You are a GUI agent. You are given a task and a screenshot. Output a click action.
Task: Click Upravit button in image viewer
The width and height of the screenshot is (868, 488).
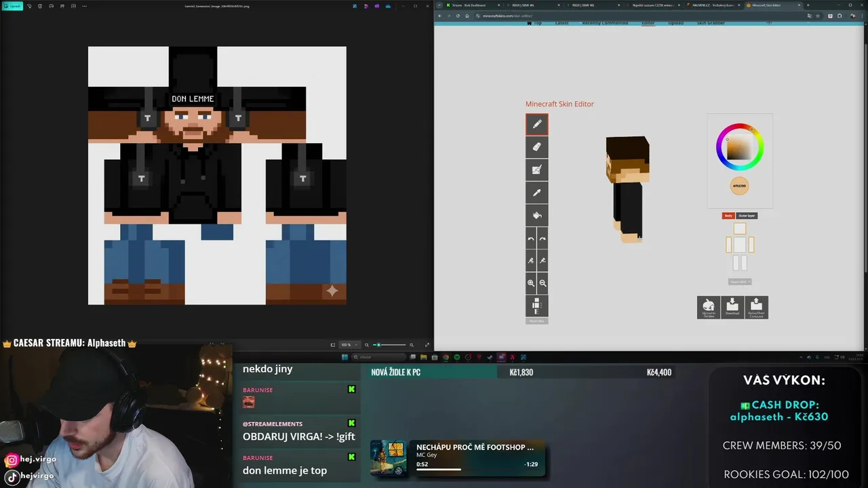click(12, 6)
